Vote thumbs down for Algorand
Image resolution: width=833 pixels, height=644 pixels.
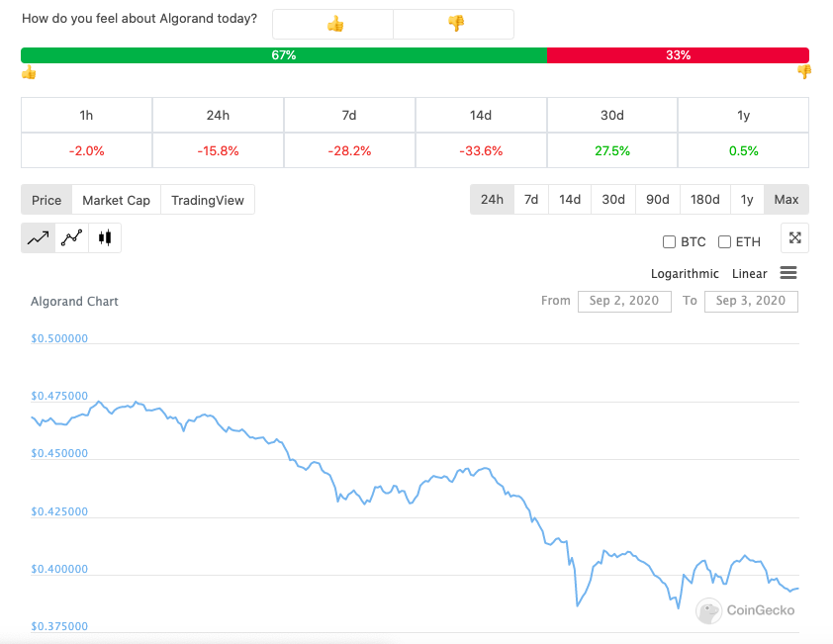pyautogui.click(x=454, y=24)
